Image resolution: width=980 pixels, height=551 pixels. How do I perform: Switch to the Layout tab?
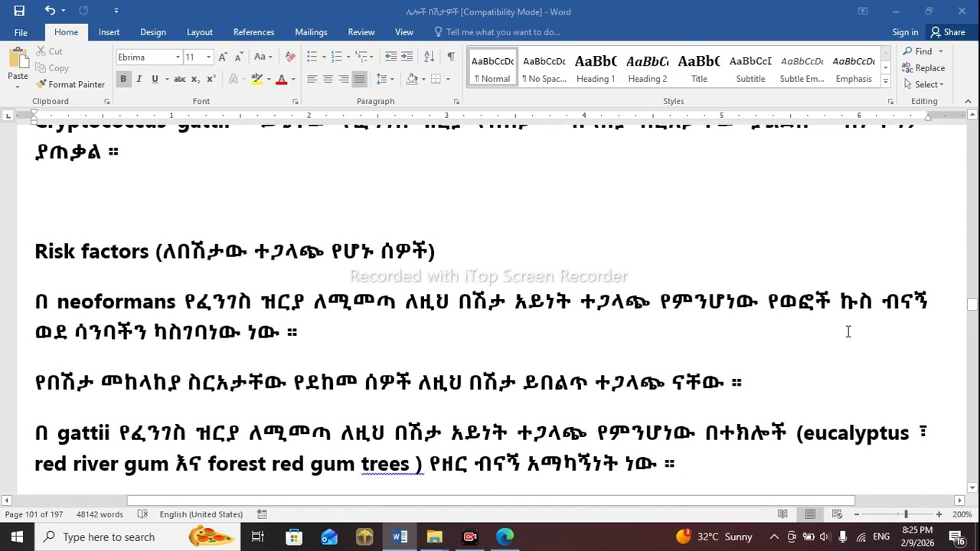click(200, 32)
